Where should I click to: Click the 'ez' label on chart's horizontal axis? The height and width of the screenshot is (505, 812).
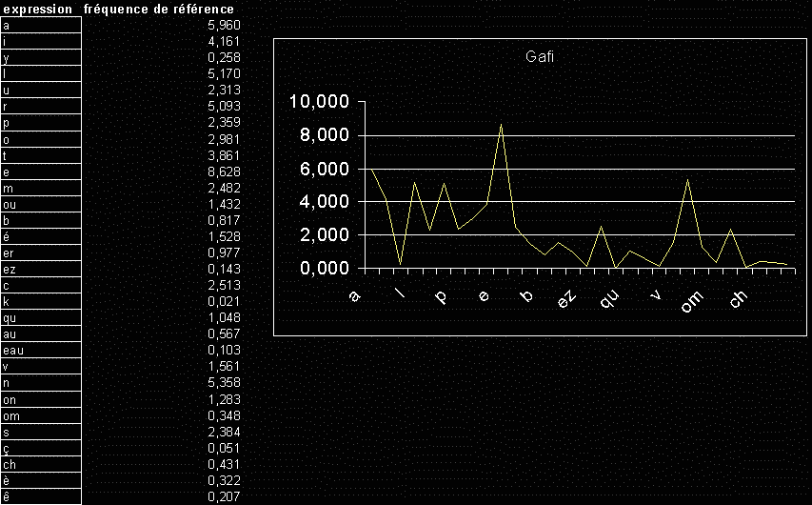[566, 297]
